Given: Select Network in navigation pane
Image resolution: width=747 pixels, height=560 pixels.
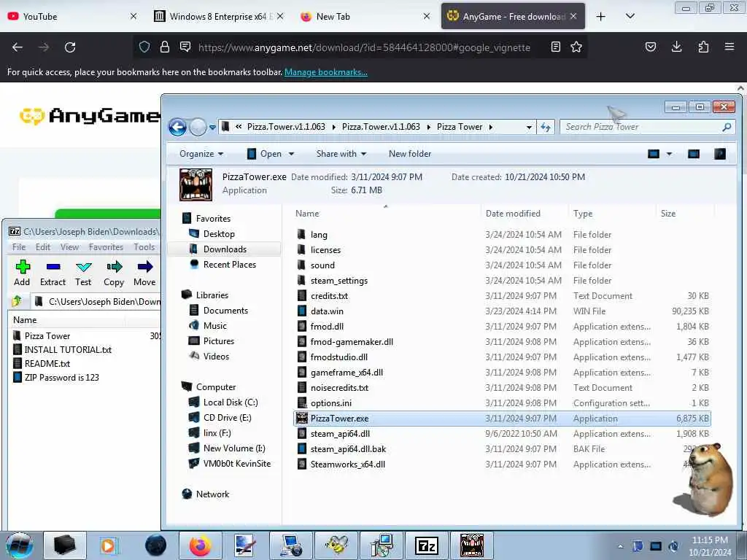Looking at the screenshot, I should coord(212,494).
